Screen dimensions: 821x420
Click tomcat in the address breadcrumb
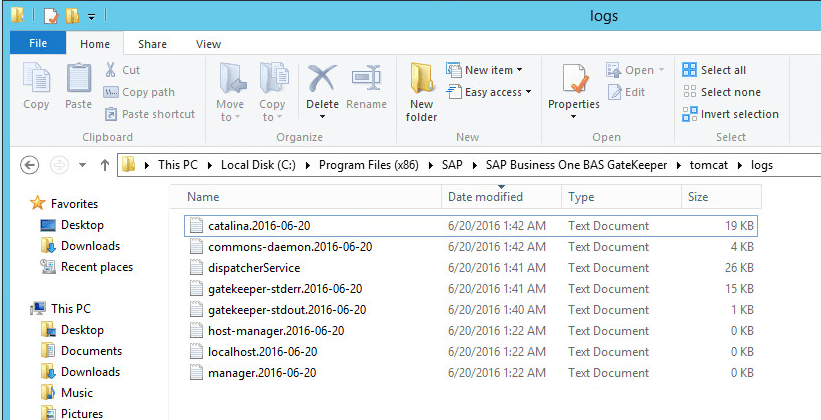tap(708, 165)
